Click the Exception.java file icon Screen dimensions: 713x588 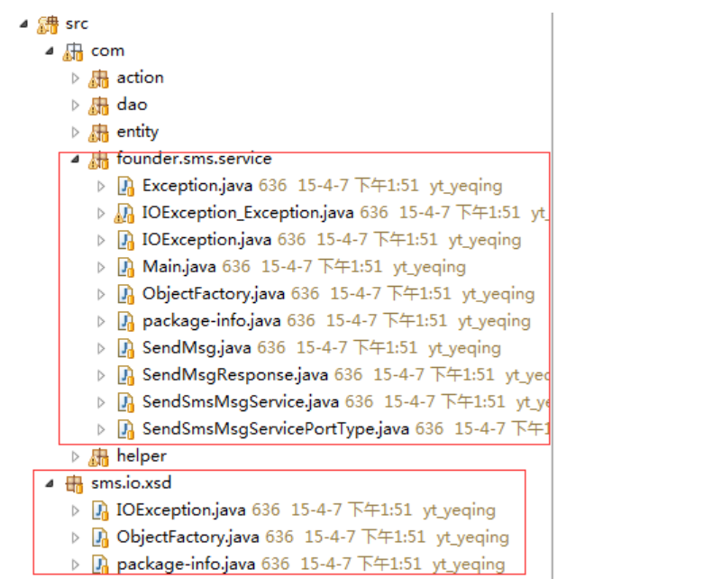click(125, 186)
